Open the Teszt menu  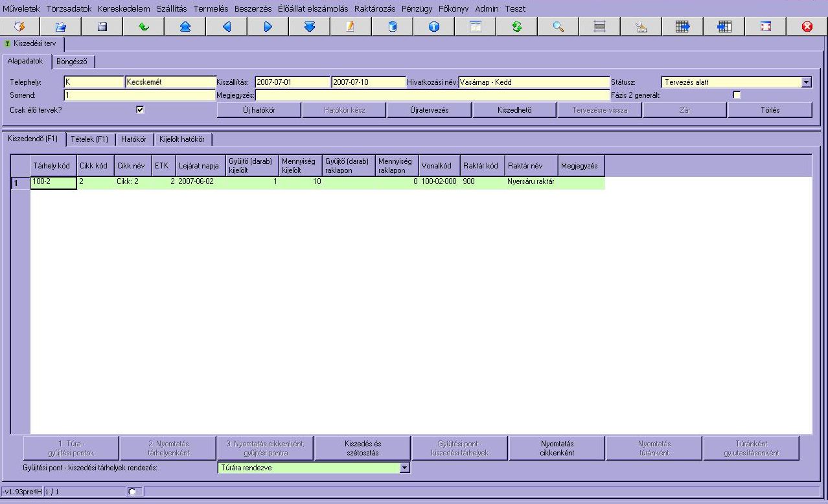515,9
